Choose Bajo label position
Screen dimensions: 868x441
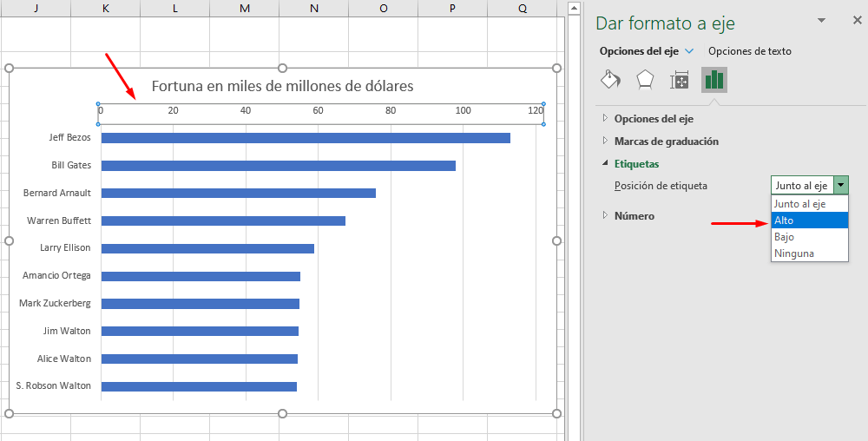809,237
